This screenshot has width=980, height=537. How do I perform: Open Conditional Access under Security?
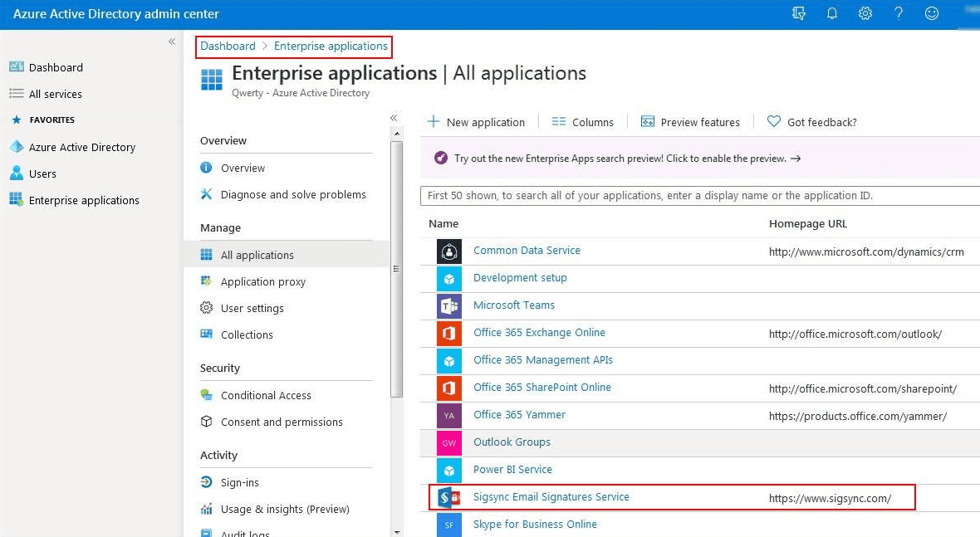click(267, 395)
